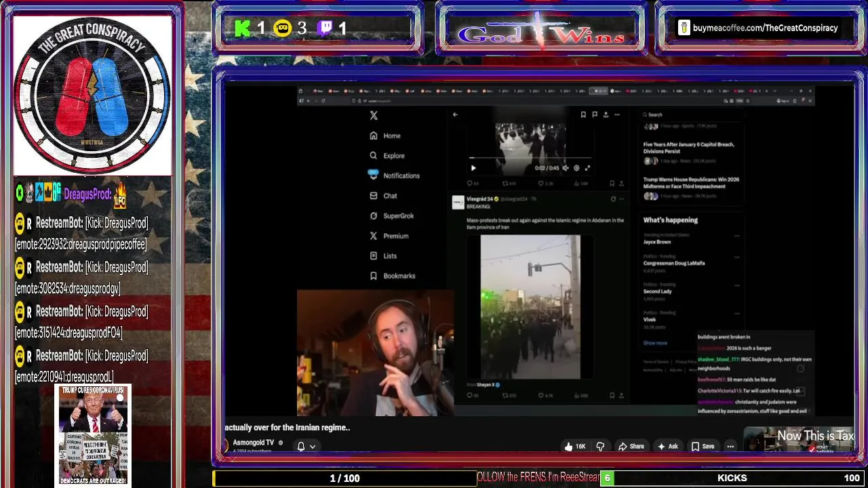Screen dimensions: 868x488
Task: Open Chat in the X sidebar
Action: [x=383, y=196]
